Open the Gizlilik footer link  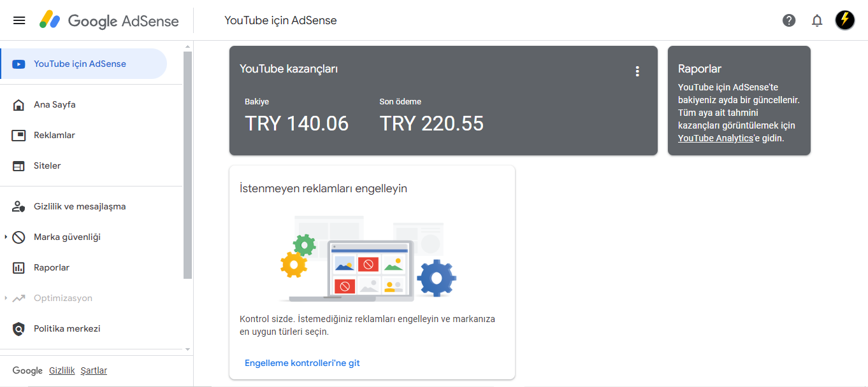pos(62,370)
